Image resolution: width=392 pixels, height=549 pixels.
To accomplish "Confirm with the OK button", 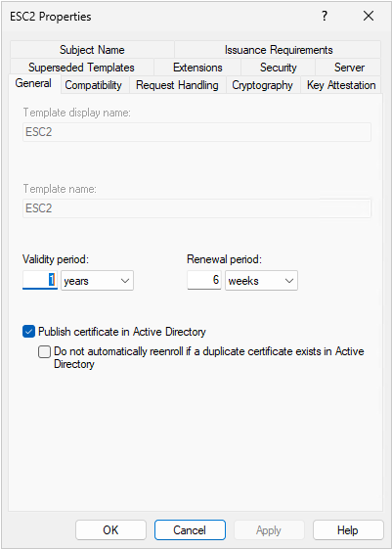I will coord(110,529).
